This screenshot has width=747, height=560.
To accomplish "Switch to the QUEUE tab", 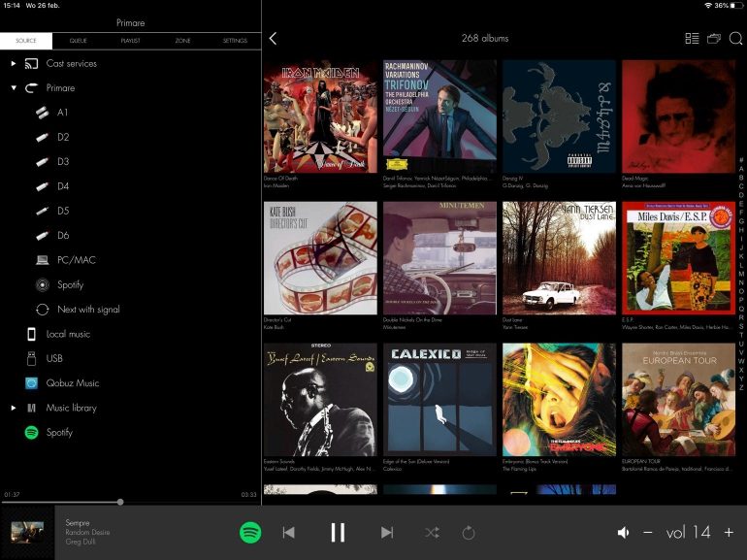I will pyautogui.click(x=79, y=41).
